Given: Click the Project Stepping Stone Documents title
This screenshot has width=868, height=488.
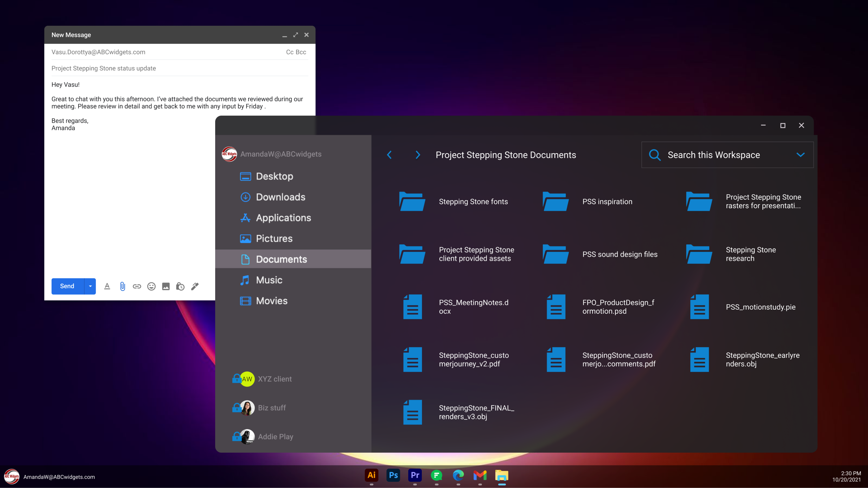Looking at the screenshot, I should [x=506, y=155].
